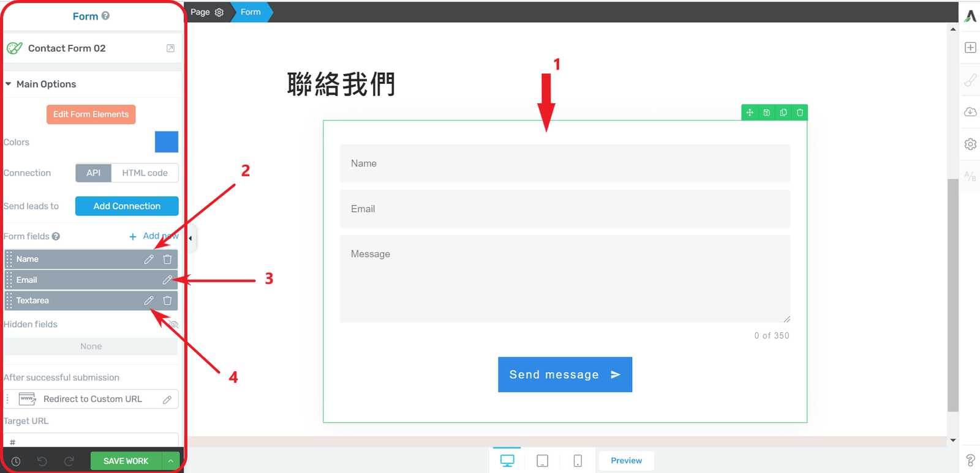The image size is (980, 473).
Task: Edit the Name form field
Action: pos(149,259)
